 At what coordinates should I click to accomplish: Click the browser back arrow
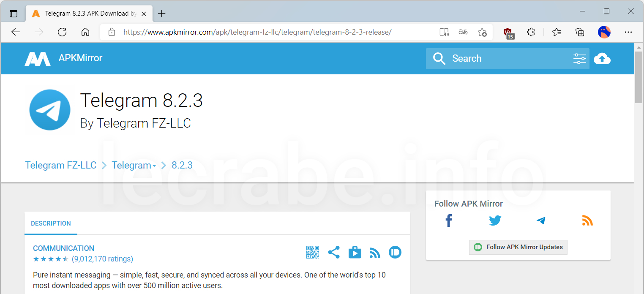16,32
